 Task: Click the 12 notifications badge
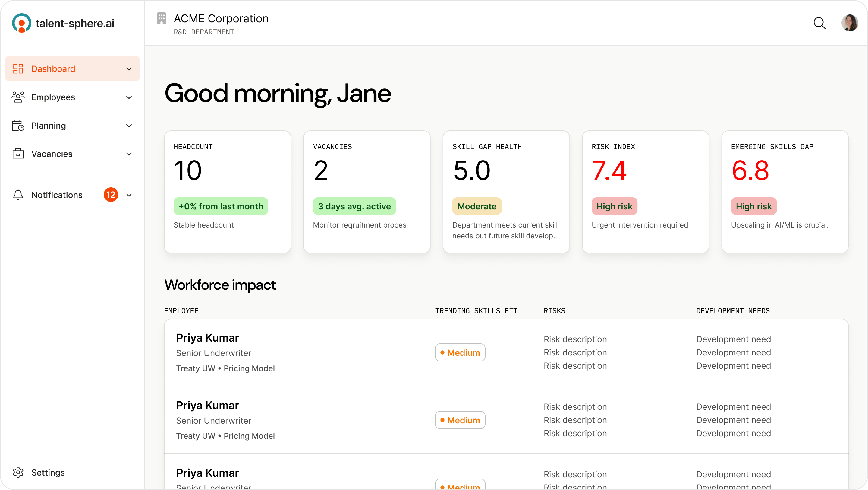click(111, 195)
